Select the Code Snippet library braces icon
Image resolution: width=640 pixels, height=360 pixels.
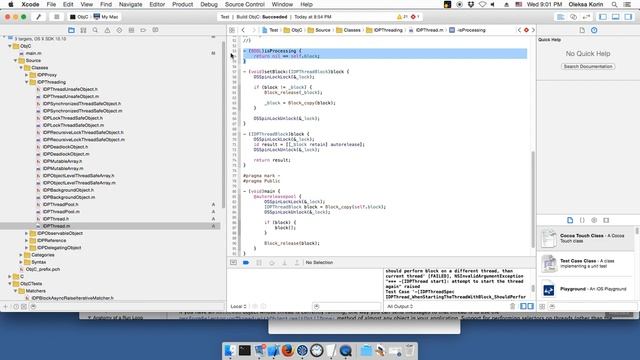(582, 220)
